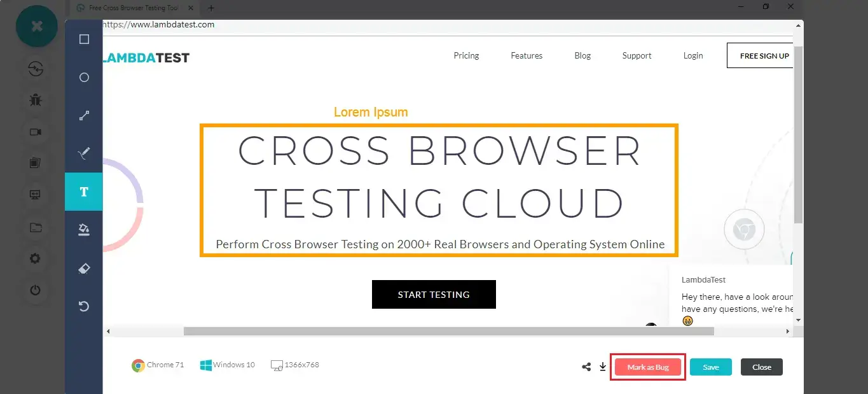Select the Text annotation tool
The image size is (868, 394).
[84, 192]
